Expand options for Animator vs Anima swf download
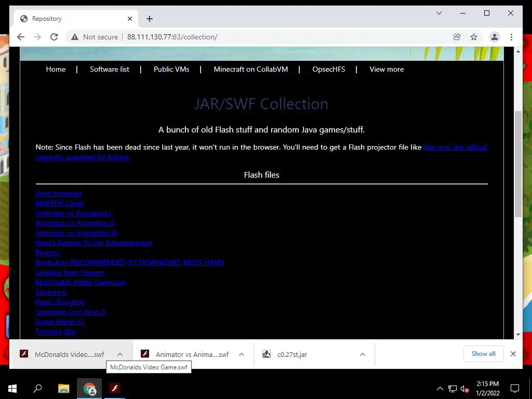532x399 pixels. 241,354
